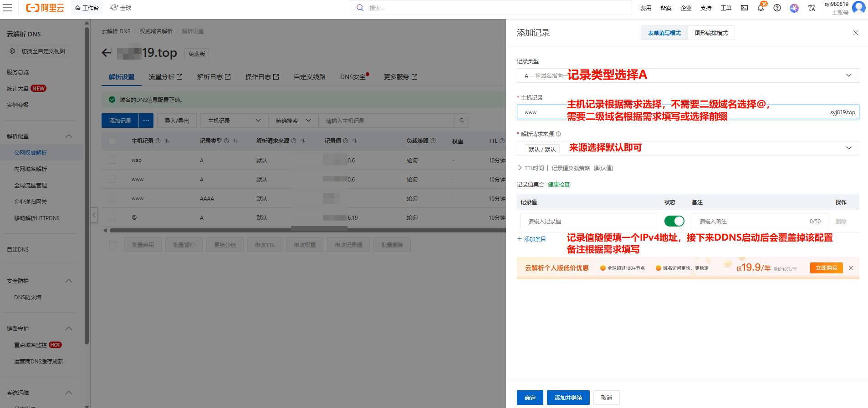
Task: Click the 添加条目 link
Action: [x=532, y=239]
